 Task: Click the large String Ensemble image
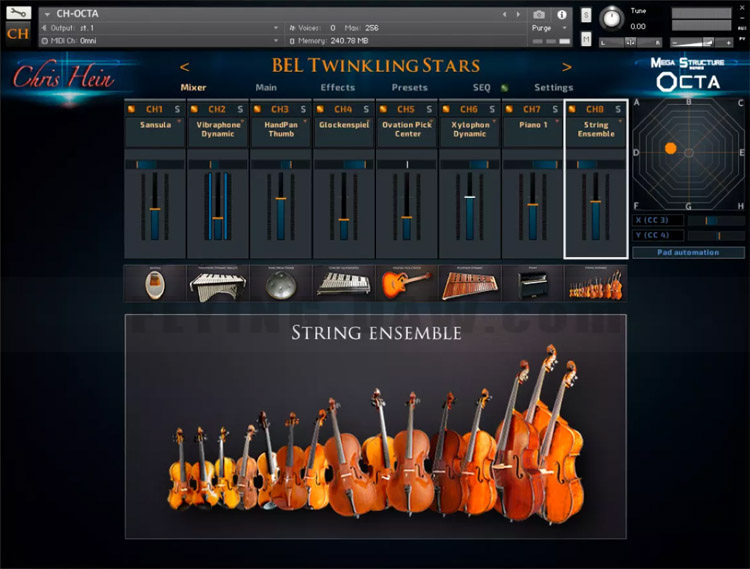point(376,427)
